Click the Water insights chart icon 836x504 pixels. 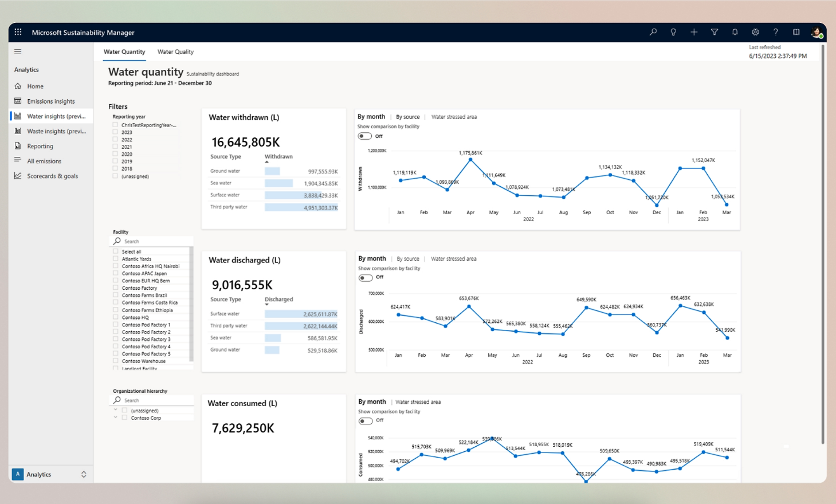(x=18, y=116)
